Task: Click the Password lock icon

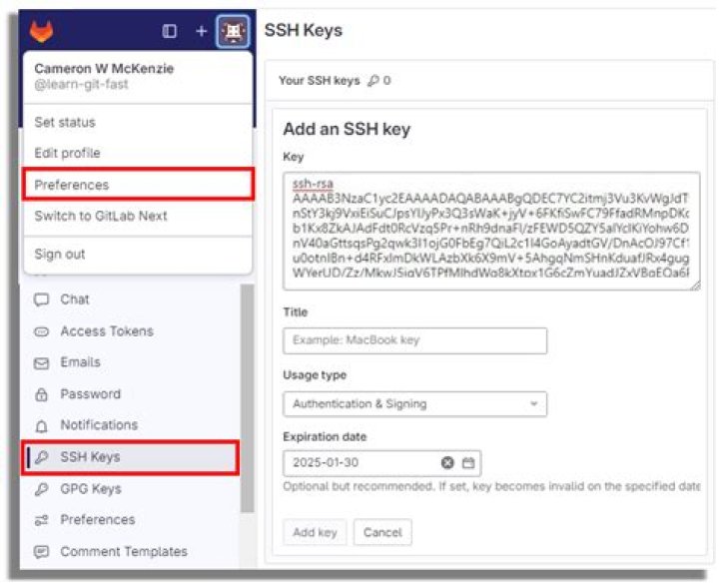Action: point(41,394)
